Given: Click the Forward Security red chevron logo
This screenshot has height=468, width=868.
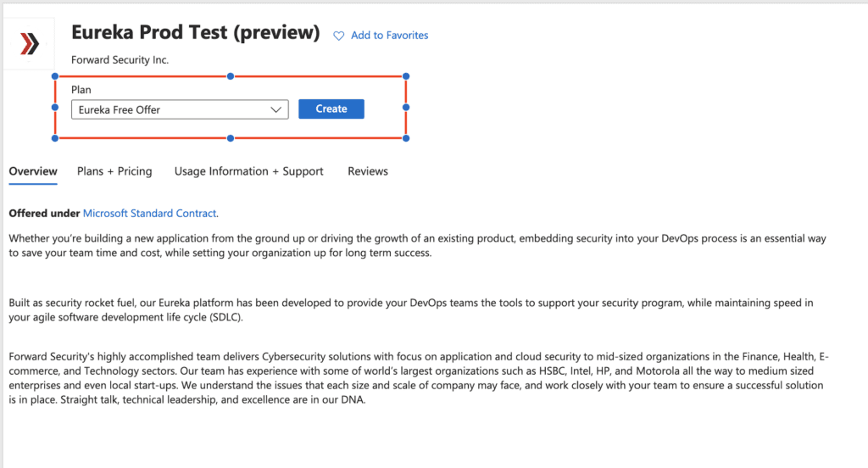Looking at the screenshot, I should point(30,44).
